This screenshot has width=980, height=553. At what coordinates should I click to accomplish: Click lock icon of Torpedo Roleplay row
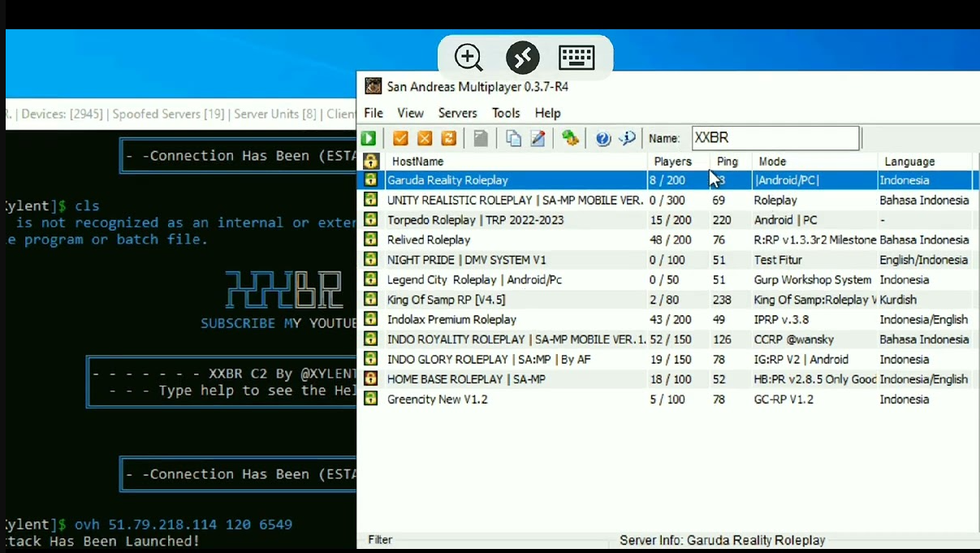coord(371,219)
